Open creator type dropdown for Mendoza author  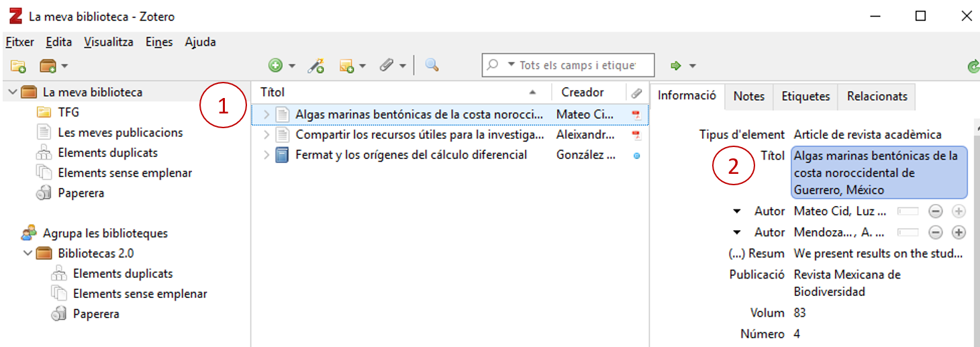[x=736, y=232]
